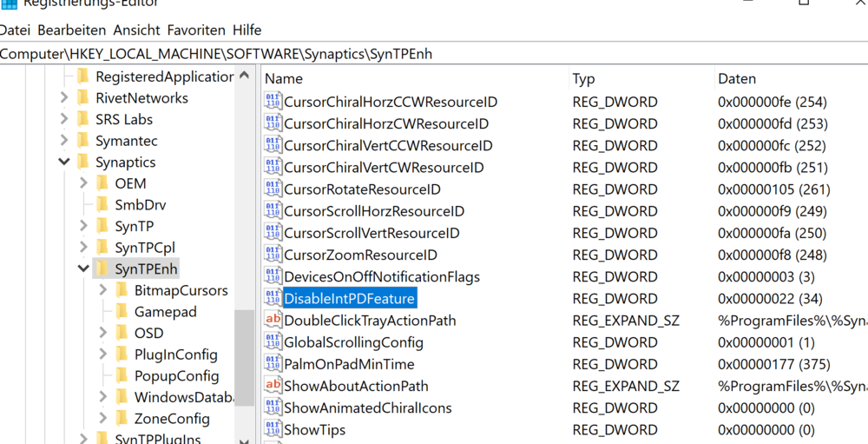Click the DWORD icon beside PalmOnPadMinTime
This screenshot has width=868, height=444.
[x=273, y=364]
